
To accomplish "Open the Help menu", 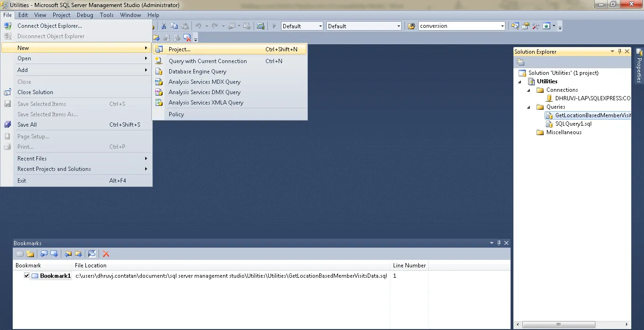I will (153, 15).
